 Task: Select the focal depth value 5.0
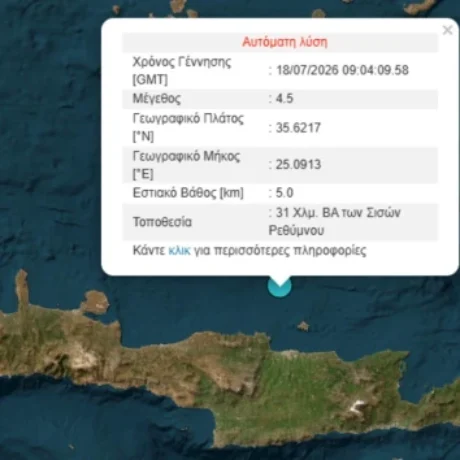point(285,193)
